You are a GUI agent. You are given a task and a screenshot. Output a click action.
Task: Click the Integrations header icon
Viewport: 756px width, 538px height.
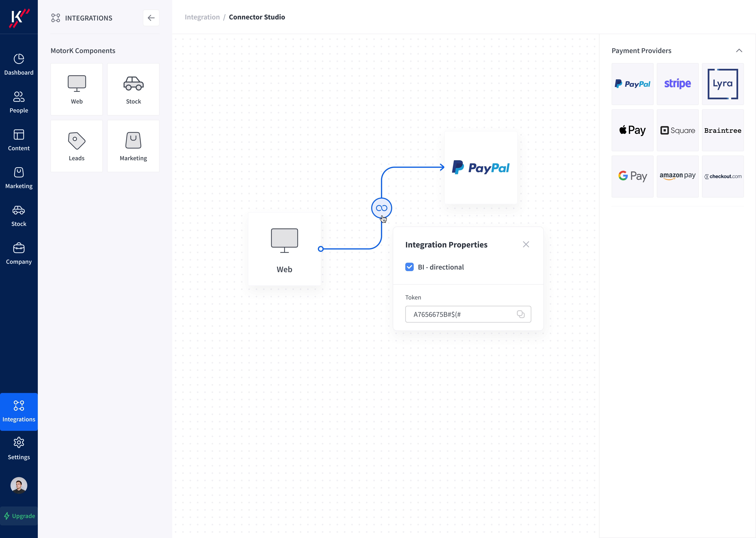coord(56,18)
